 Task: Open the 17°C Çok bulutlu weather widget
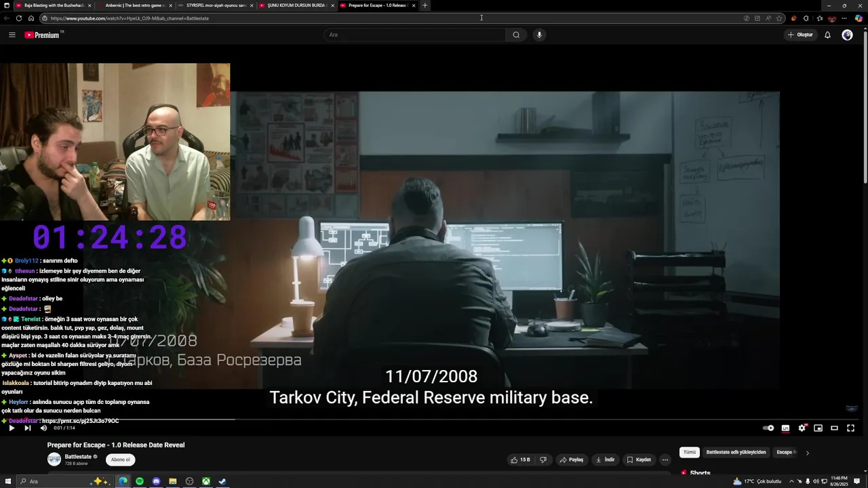pos(757,481)
